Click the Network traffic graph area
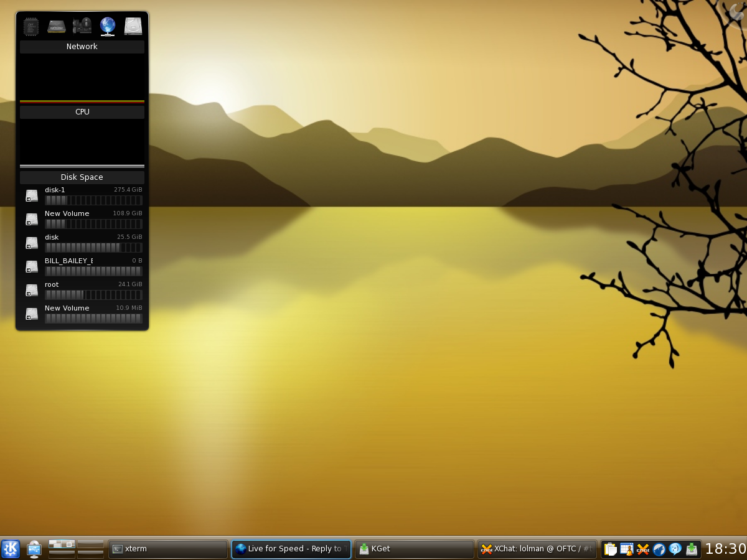The image size is (747, 560). click(x=82, y=78)
